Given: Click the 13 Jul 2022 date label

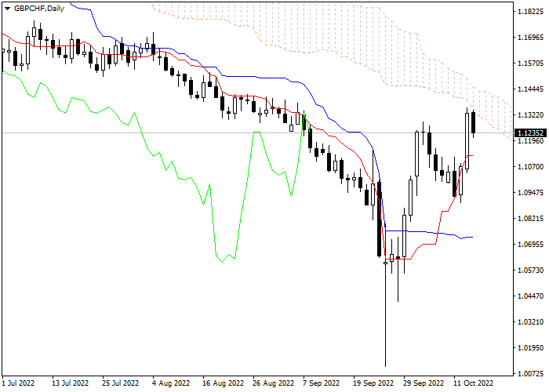Looking at the screenshot, I should pyautogui.click(x=70, y=383).
